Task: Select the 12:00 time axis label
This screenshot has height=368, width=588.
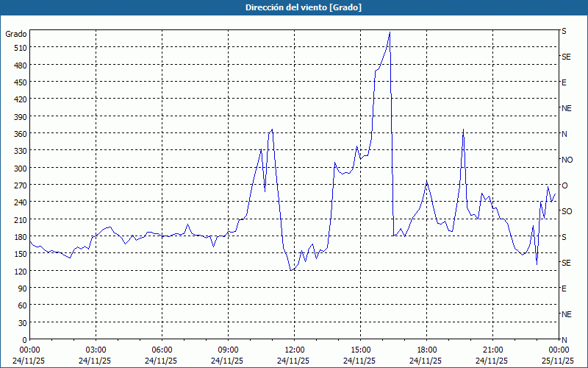Action: [295, 350]
